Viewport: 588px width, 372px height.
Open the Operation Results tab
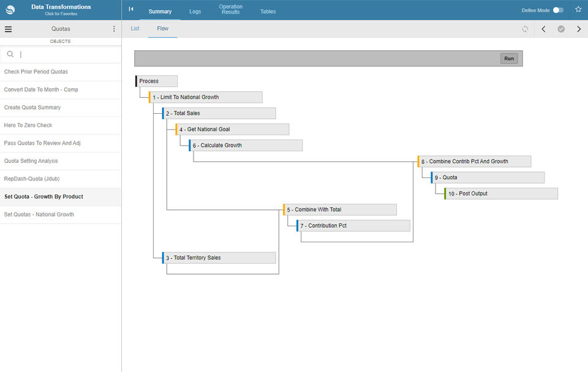(231, 9)
